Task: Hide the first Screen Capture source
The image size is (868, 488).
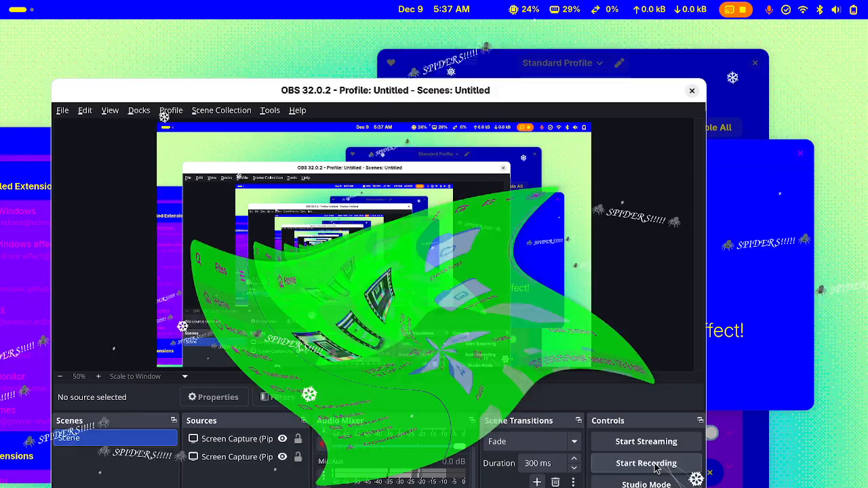Action: click(x=282, y=439)
